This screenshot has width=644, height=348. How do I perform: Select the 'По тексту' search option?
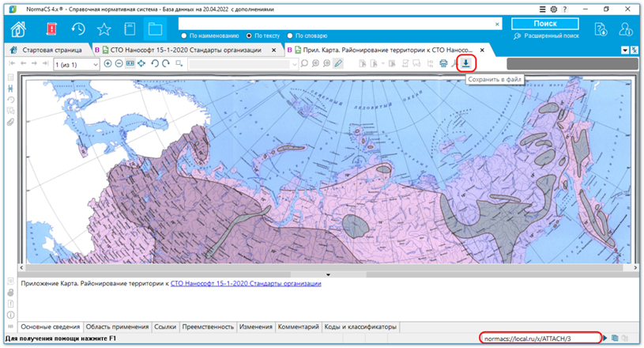(x=249, y=36)
